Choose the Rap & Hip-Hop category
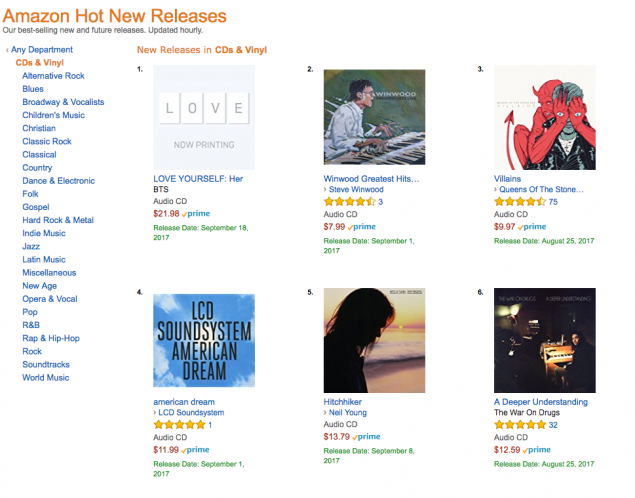This screenshot has height=498, width=635. click(x=51, y=338)
